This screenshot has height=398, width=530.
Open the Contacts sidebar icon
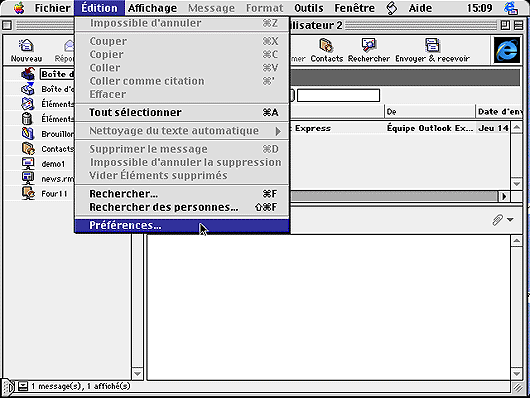[28, 148]
